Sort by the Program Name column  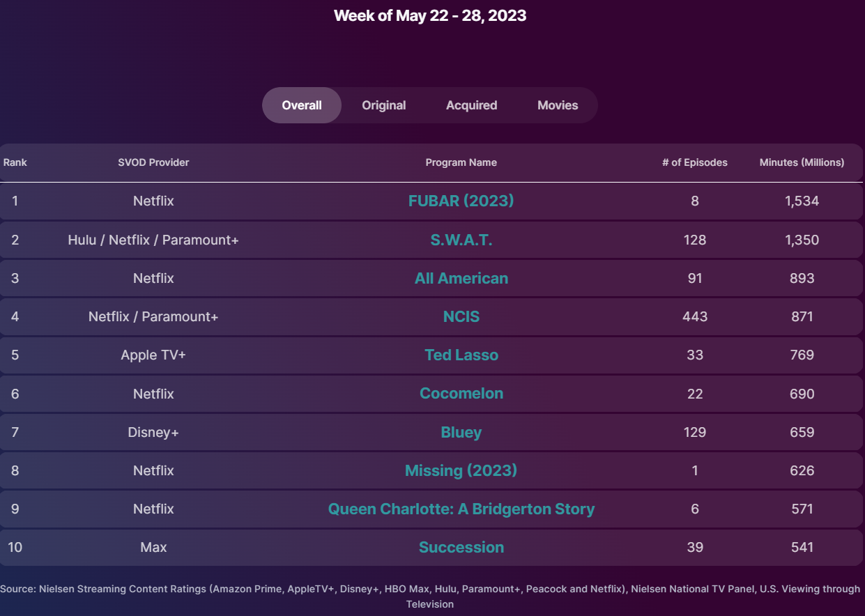click(x=461, y=162)
